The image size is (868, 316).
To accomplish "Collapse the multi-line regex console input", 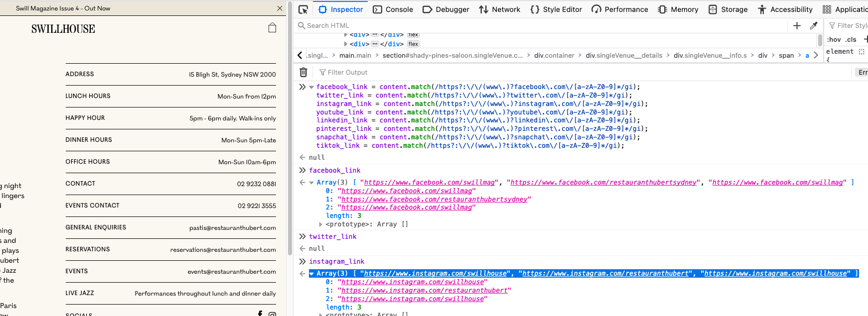I will click(311, 87).
